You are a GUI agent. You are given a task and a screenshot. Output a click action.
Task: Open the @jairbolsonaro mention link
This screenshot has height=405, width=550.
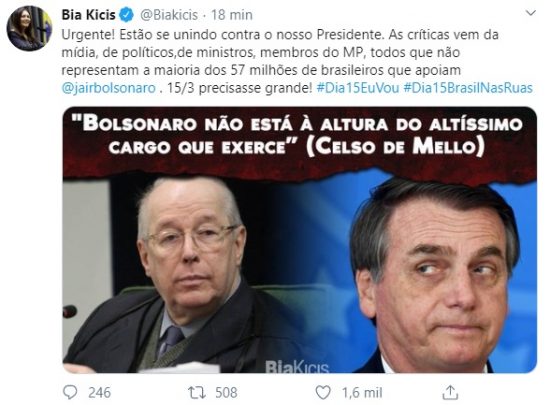[108, 88]
